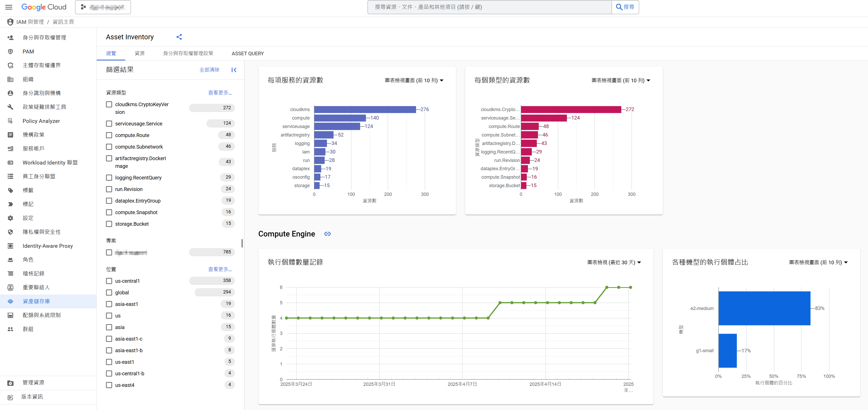Click the e2-medium bar in machine chart
Viewport: 868px width, 410px height.
point(764,308)
